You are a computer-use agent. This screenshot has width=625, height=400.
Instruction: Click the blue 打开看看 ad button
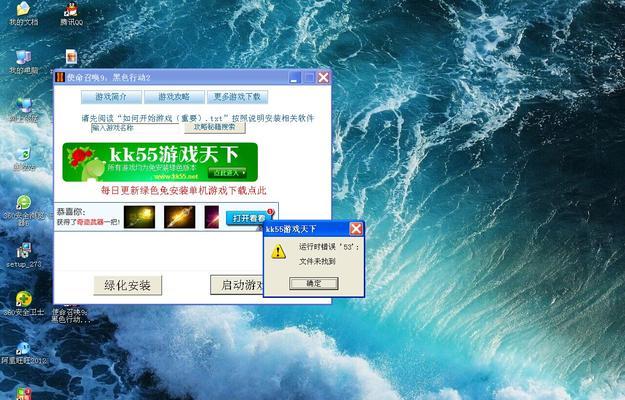[249, 218]
